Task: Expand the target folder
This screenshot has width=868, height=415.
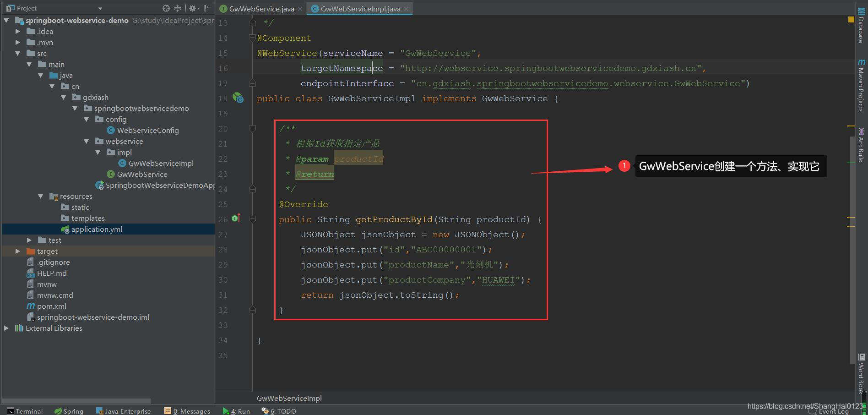Action: [x=17, y=251]
